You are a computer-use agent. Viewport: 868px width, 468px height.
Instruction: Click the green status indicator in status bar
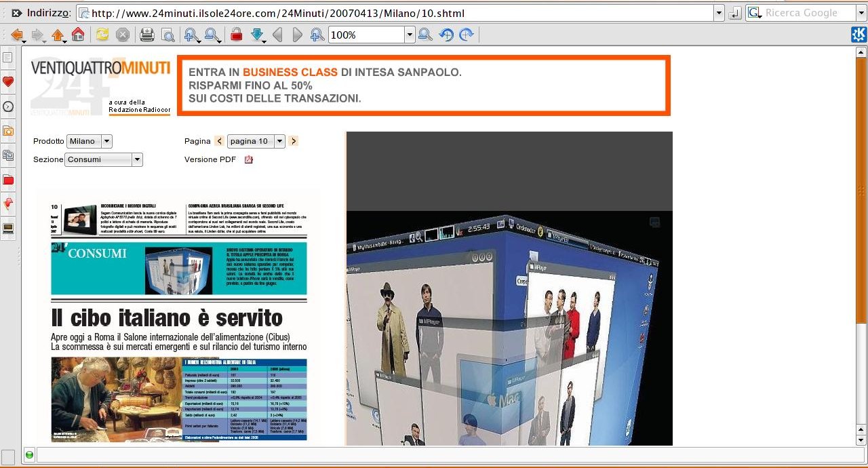[29, 454]
